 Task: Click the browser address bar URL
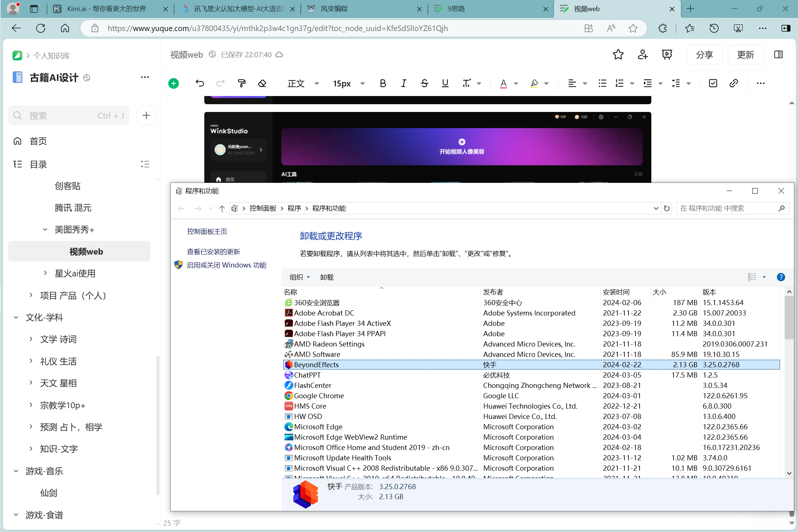point(277,28)
